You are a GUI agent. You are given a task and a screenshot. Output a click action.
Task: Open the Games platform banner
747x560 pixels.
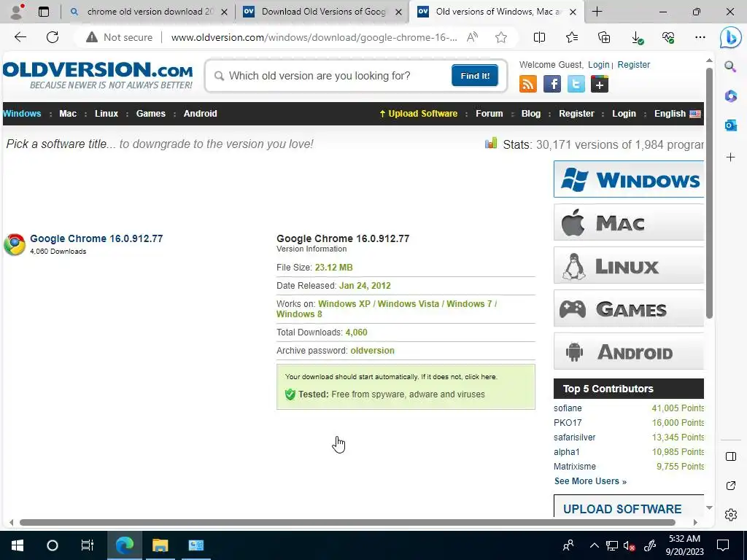(x=628, y=308)
